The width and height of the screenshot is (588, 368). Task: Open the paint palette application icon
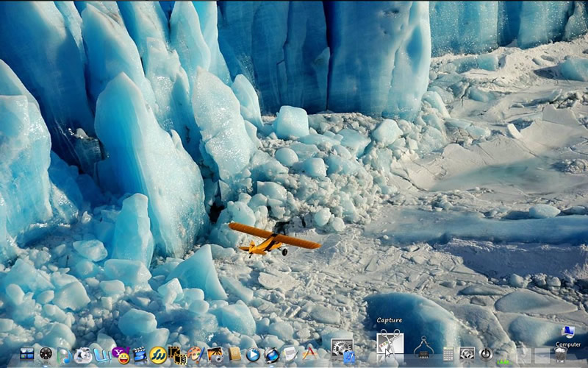click(196, 355)
